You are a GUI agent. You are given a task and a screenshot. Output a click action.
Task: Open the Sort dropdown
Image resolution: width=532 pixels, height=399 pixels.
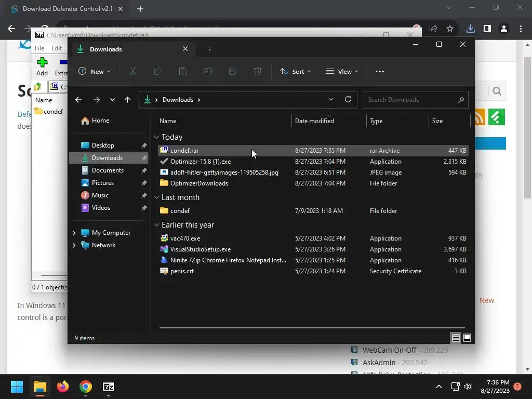pyautogui.click(x=295, y=71)
